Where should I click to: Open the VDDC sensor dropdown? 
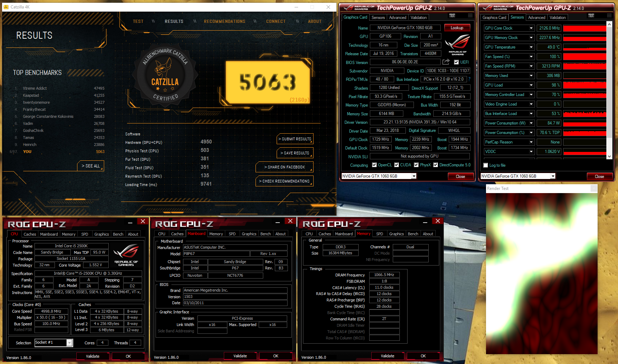pos(531,152)
